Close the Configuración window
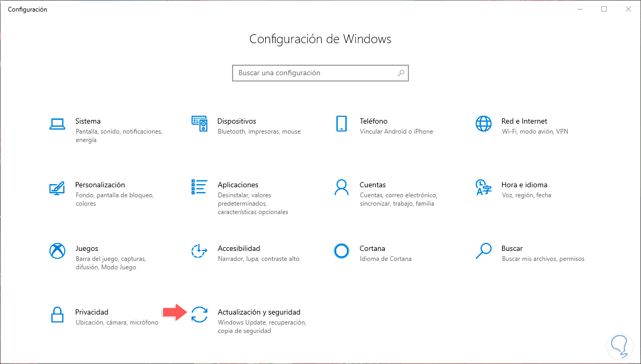 628,9
